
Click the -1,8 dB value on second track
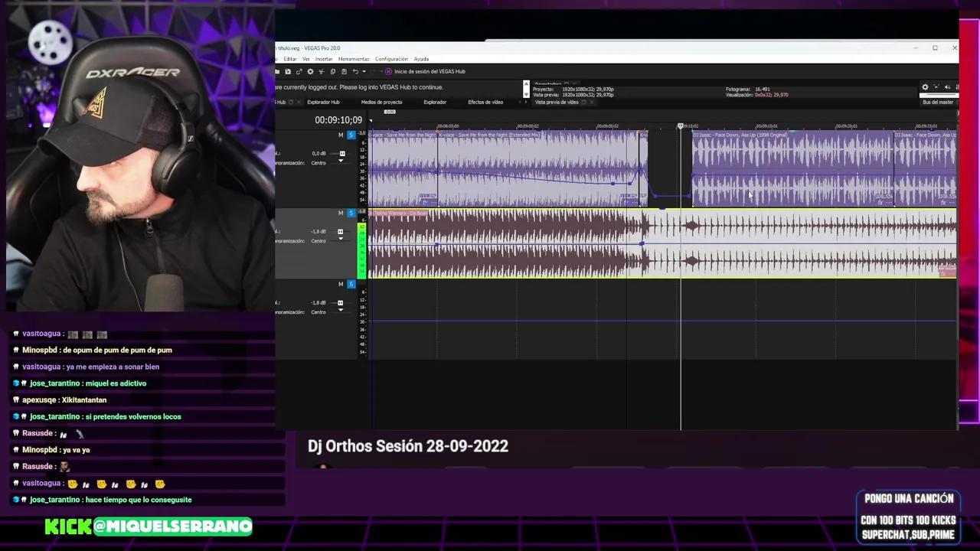[319, 232]
